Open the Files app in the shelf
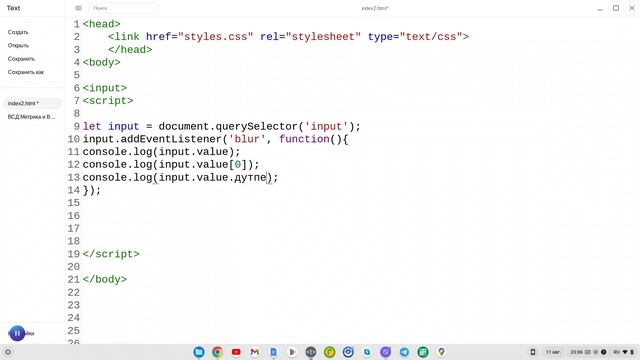 pyautogui.click(x=199, y=352)
